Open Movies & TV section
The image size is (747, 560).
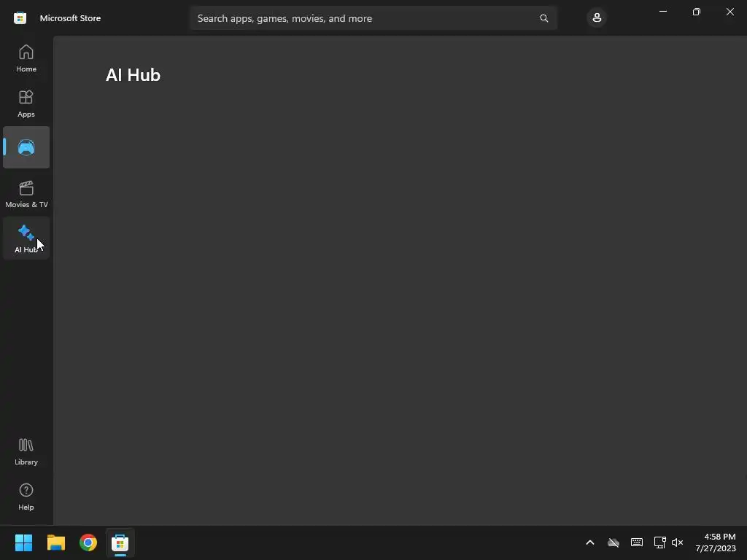point(26,194)
